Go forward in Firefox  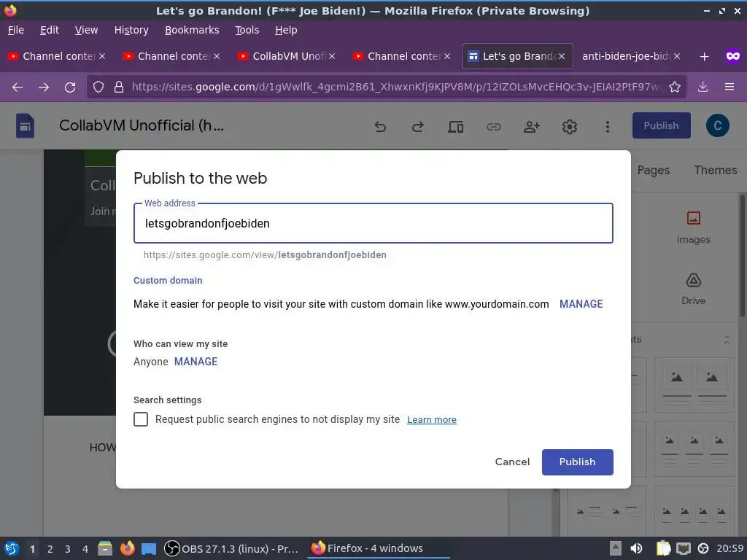tap(44, 87)
